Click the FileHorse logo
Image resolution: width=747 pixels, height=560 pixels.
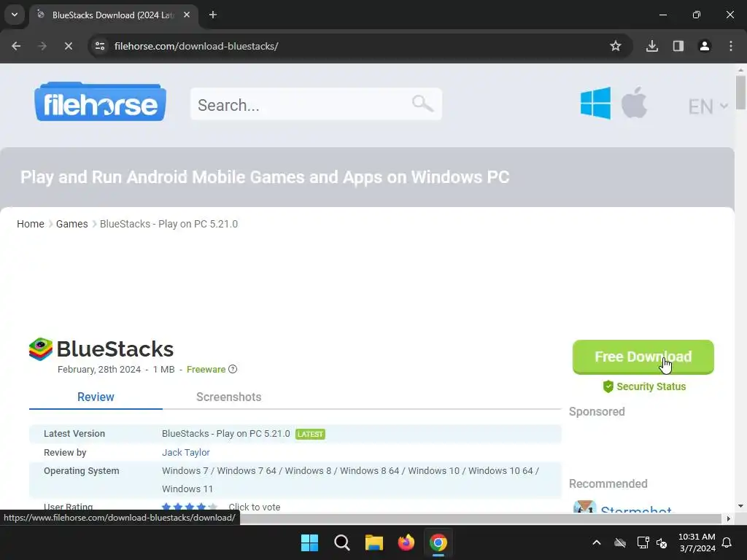click(x=100, y=102)
